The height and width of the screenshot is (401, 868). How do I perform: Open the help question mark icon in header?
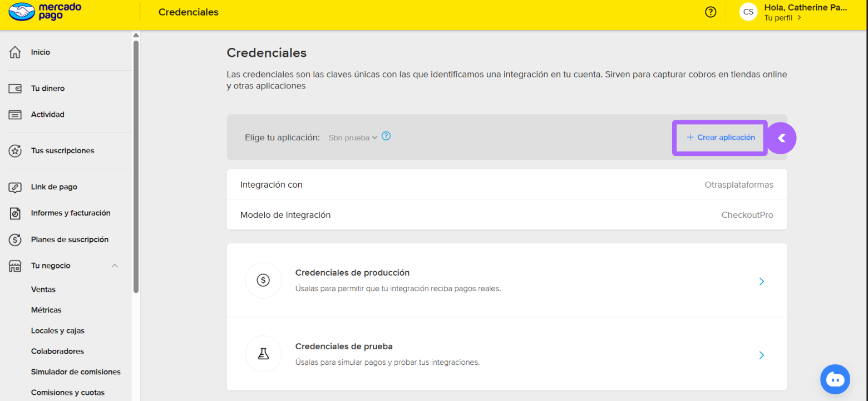(x=711, y=12)
